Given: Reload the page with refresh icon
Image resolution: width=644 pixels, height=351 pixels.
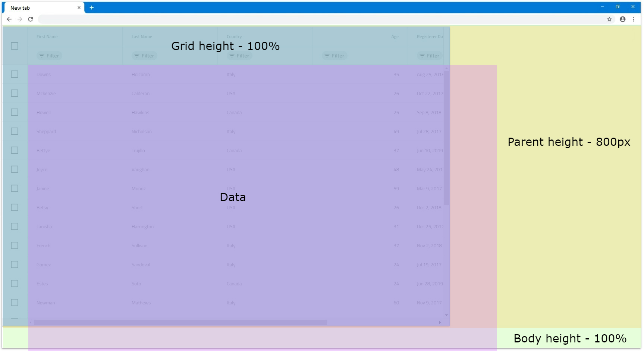Looking at the screenshot, I should pyautogui.click(x=31, y=19).
